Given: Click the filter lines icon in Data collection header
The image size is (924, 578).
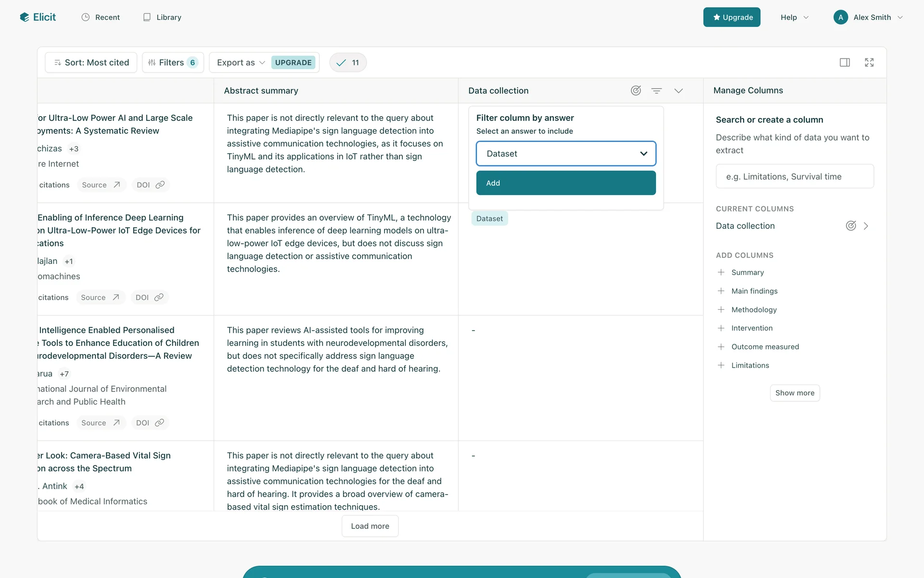Looking at the screenshot, I should pos(656,91).
